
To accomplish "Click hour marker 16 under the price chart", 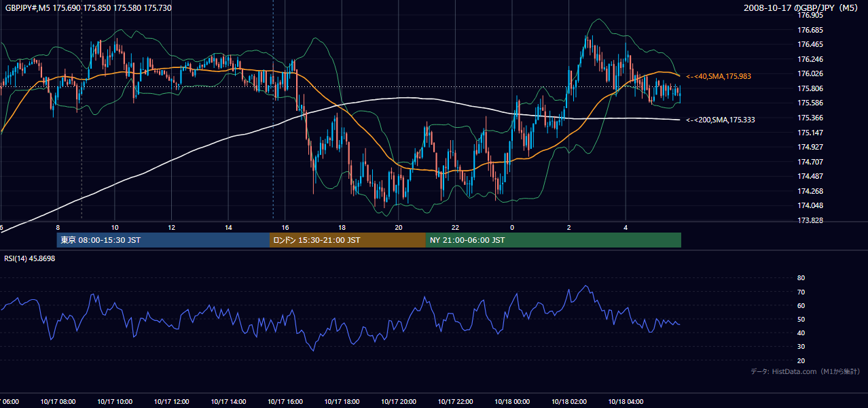I will pos(285,227).
